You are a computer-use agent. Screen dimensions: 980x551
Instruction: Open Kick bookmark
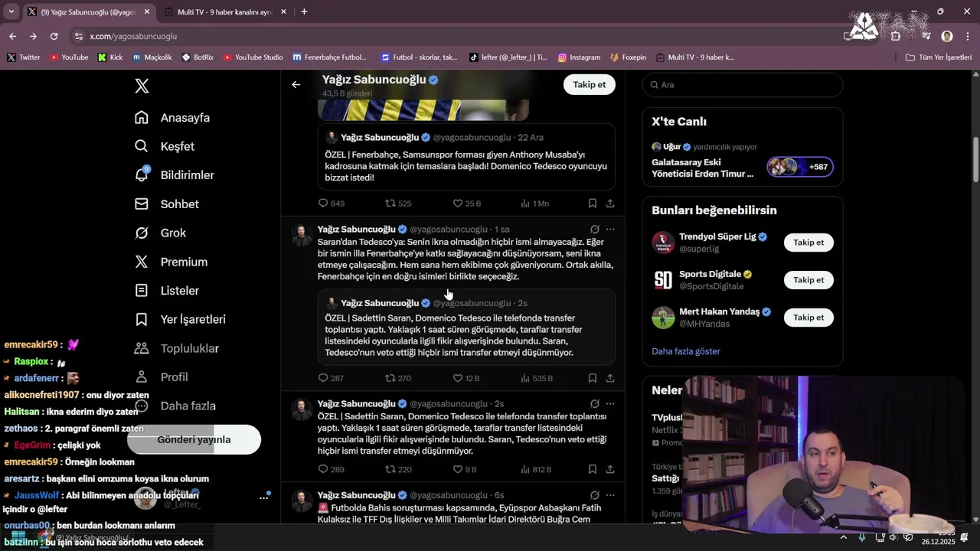(x=110, y=57)
